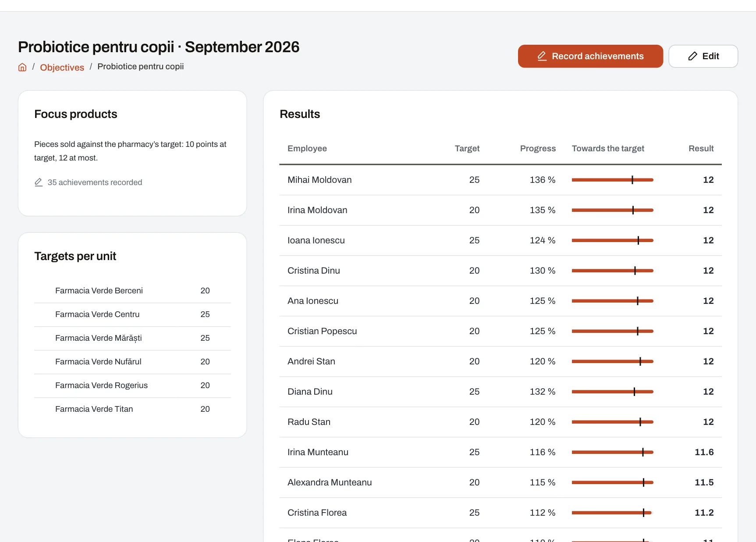The height and width of the screenshot is (542, 756).
Task: Select the Mihai Moldovan row name
Action: tap(319, 180)
